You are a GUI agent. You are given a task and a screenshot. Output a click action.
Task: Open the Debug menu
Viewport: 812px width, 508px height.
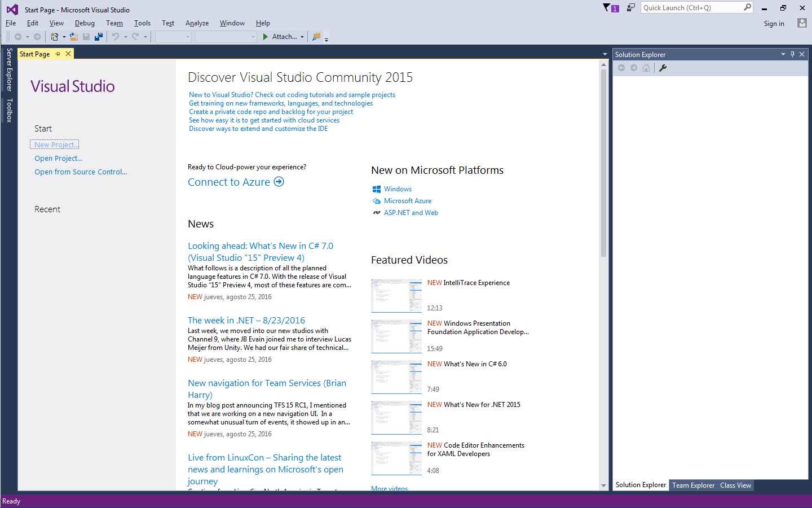85,23
